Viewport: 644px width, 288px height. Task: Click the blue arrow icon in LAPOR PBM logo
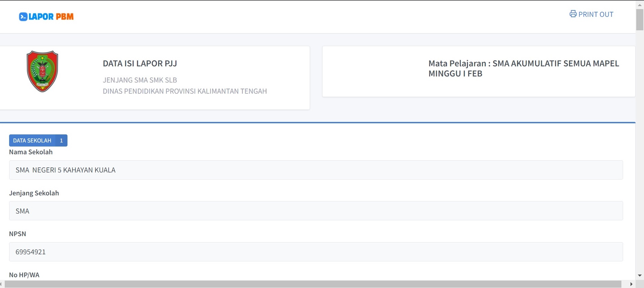pos(23,17)
